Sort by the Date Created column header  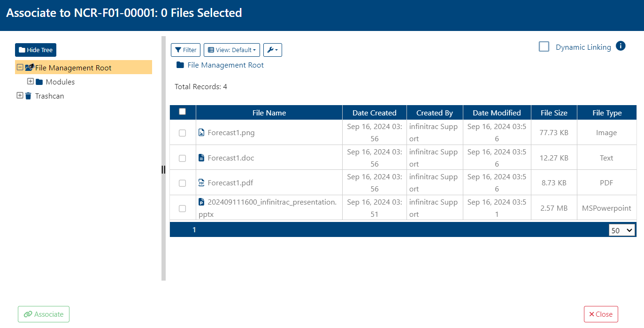point(375,113)
